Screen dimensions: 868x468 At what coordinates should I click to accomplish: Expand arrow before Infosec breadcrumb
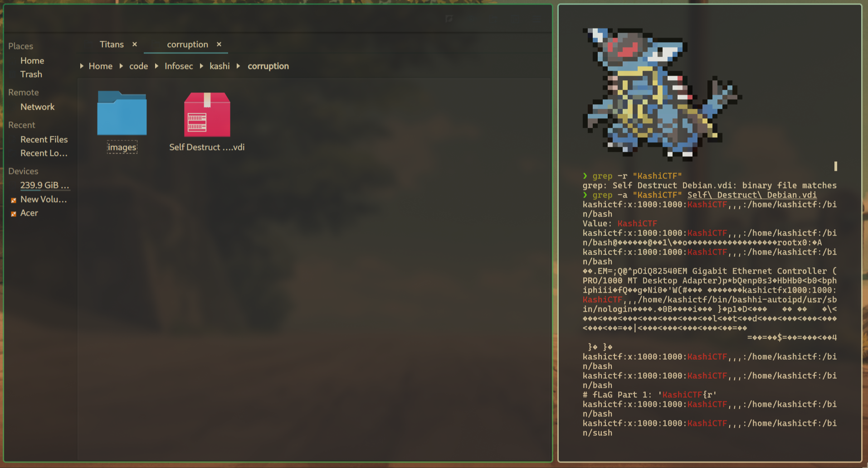point(156,66)
